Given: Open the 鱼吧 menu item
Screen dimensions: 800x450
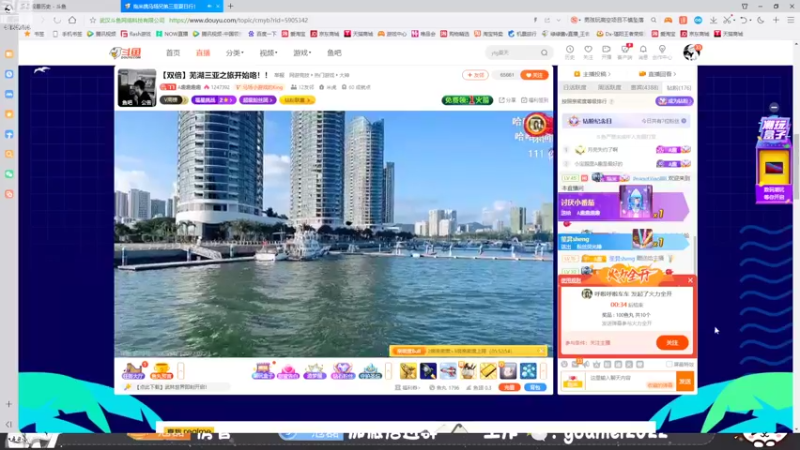Looking at the screenshot, I should point(334,53).
